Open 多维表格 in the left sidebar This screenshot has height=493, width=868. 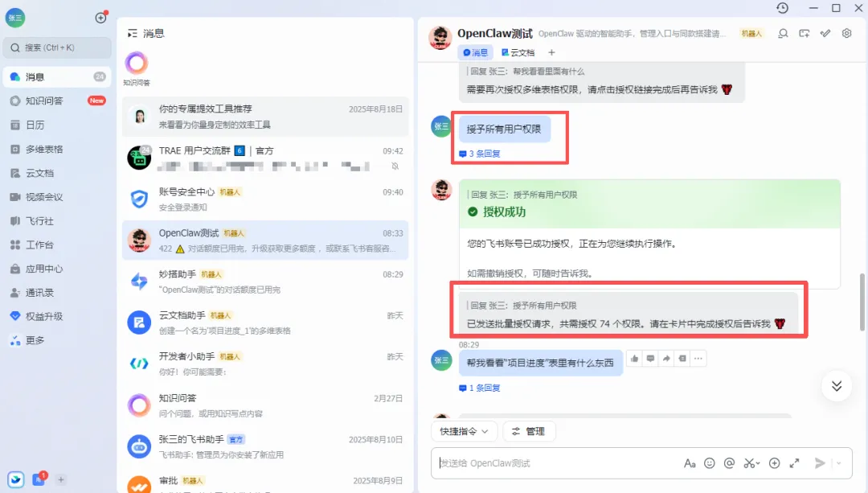(x=57, y=149)
